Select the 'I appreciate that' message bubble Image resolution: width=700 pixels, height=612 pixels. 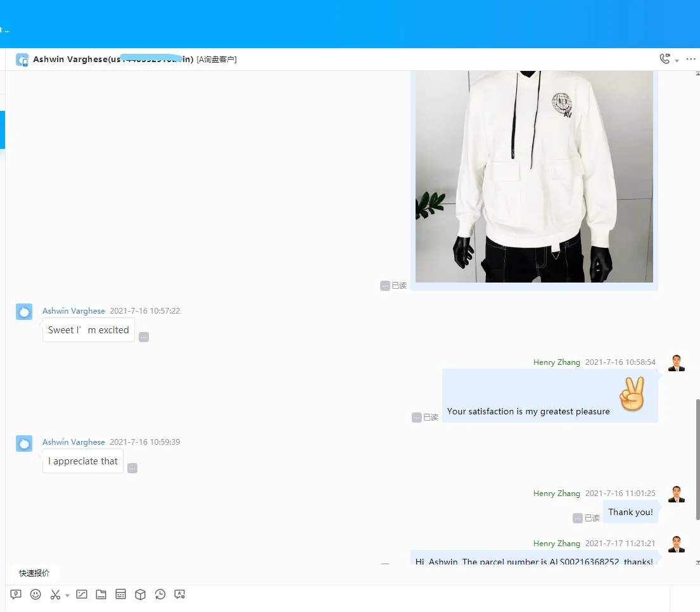83,461
